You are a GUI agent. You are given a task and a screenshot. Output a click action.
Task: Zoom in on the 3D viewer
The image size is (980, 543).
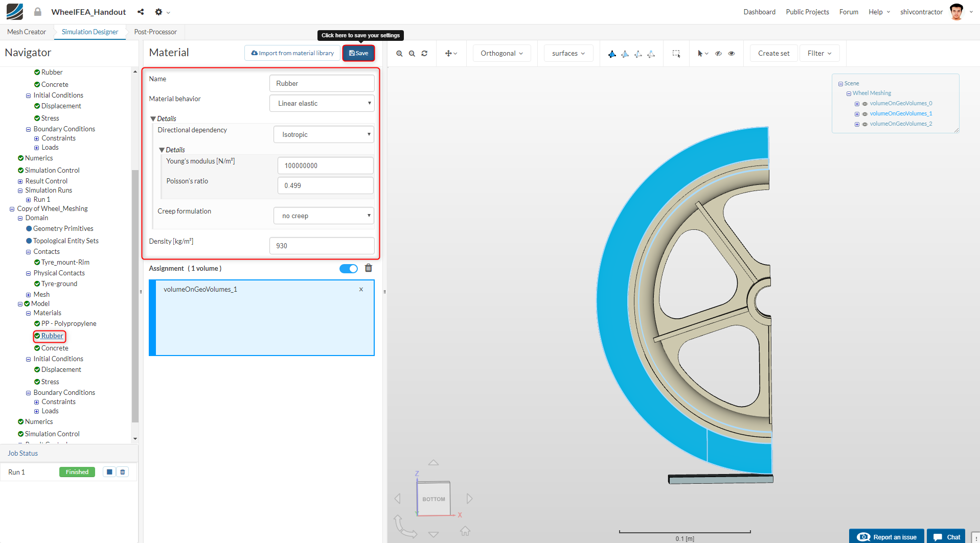(399, 54)
